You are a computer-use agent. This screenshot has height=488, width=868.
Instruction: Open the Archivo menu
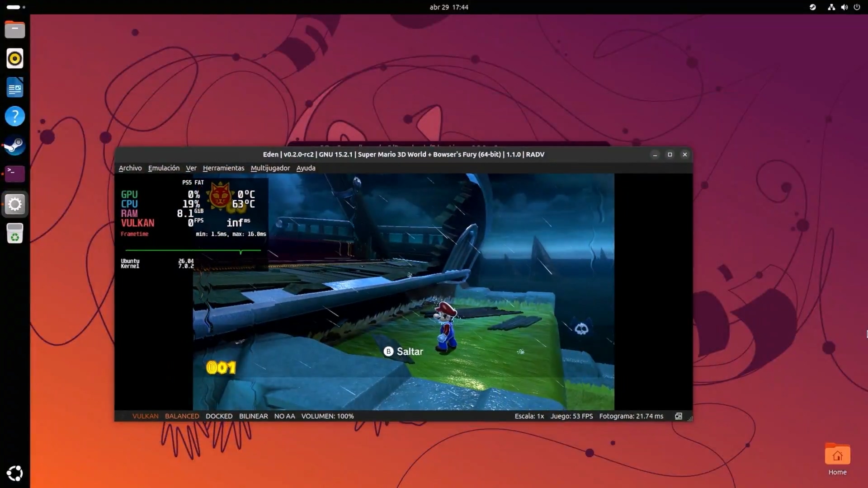coord(130,168)
